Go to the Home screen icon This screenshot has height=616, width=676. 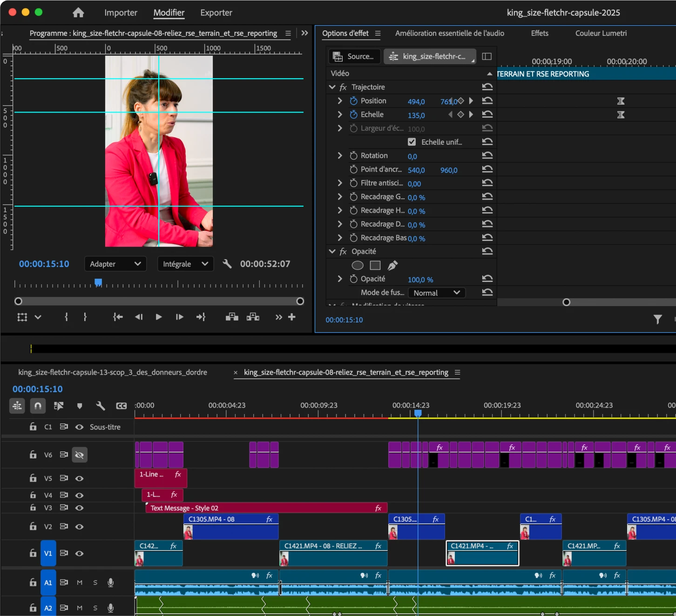(x=78, y=13)
